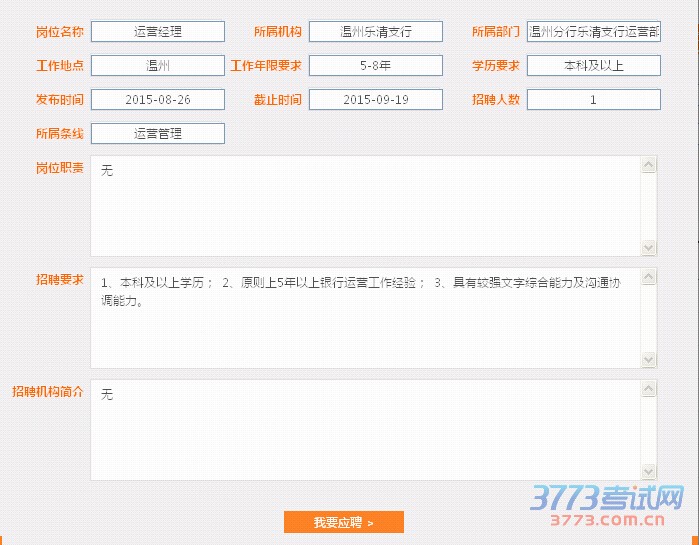Click inside the 岗位职责 text area
Viewport: 699px width, 545px height.
pyautogui.click(x=366, y=206)
